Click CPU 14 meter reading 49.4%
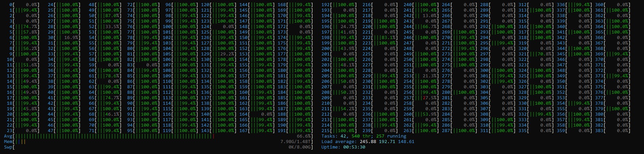The width and height of the screenshot is (644, 154). (x=23, y=81)
